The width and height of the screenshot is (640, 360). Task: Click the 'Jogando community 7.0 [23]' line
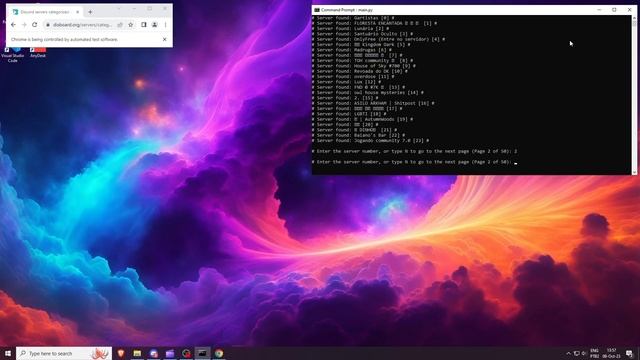pos(371,140)
